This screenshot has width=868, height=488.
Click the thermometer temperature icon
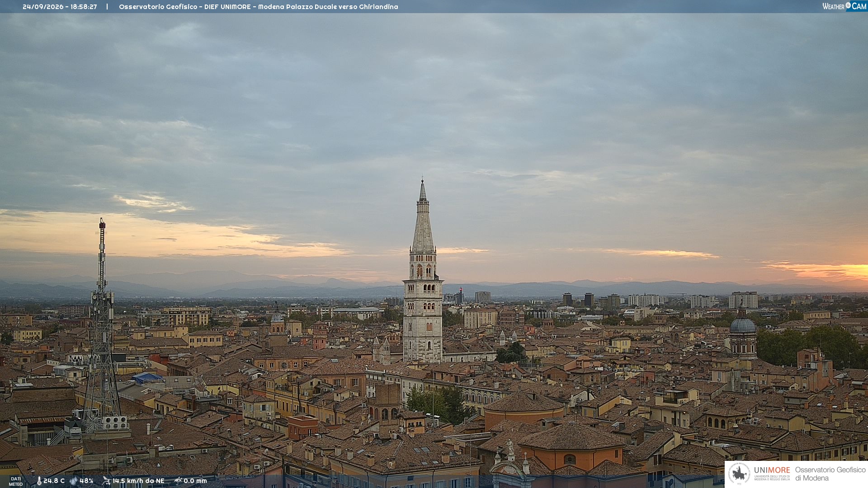[39, 481]
